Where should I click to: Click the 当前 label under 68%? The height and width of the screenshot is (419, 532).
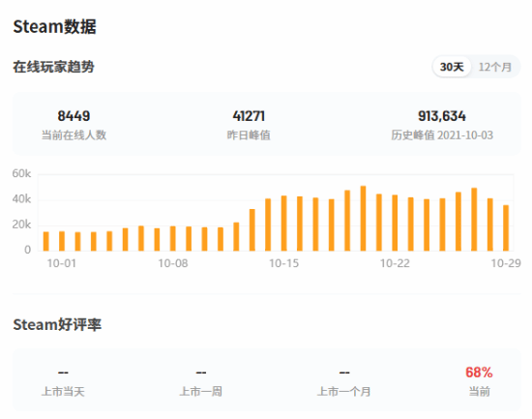pyautogui.click(x=479, y=392)
